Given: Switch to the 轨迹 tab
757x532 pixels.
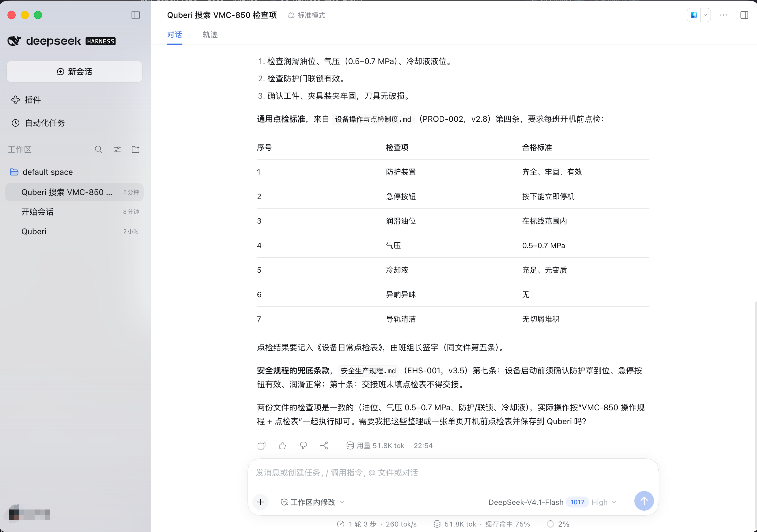Looking at the screenshot, I should 210,35.
